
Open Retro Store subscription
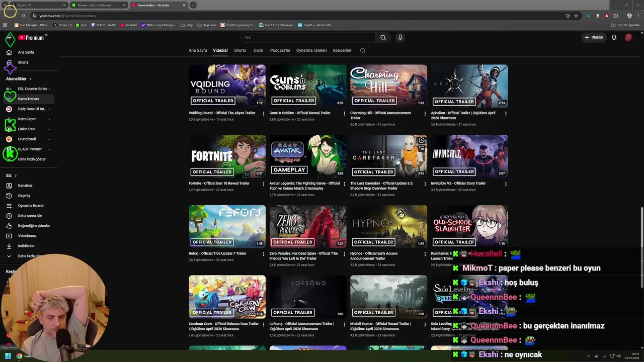point(27,119)
